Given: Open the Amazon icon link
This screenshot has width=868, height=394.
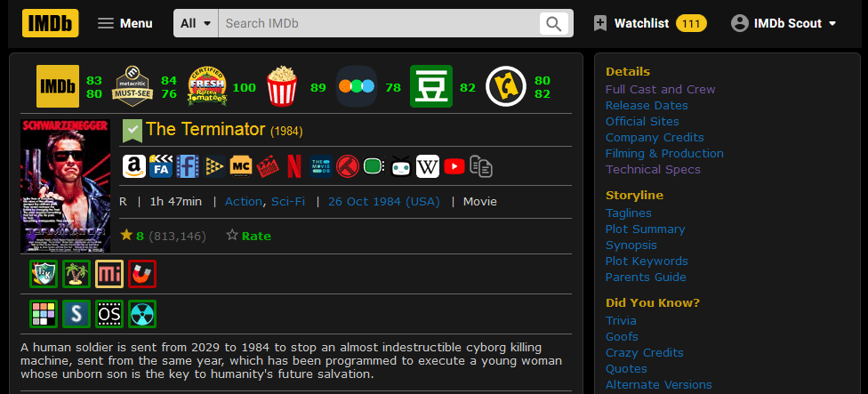Looking at the screenshot, I should (x=134, y=166).
